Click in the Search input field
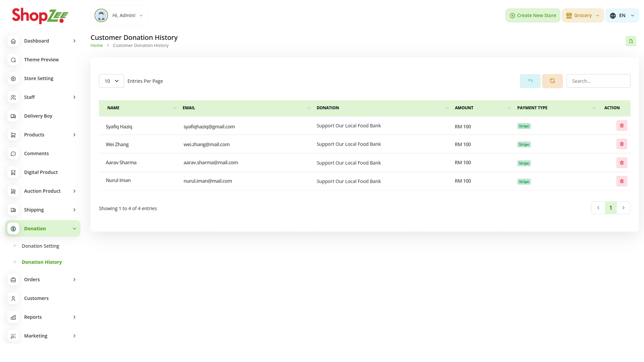Image resolution: width=644 pixels, height=362 pixels. click(598, 81)
